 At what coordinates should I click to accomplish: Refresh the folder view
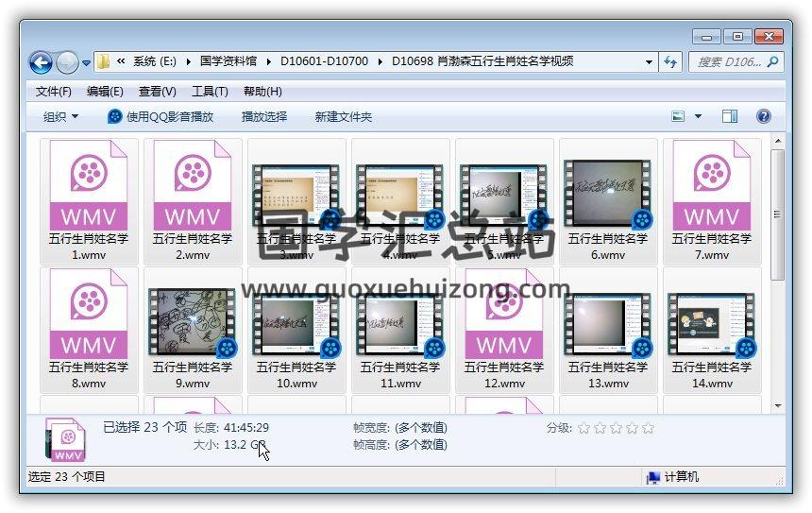click(670, 62)
